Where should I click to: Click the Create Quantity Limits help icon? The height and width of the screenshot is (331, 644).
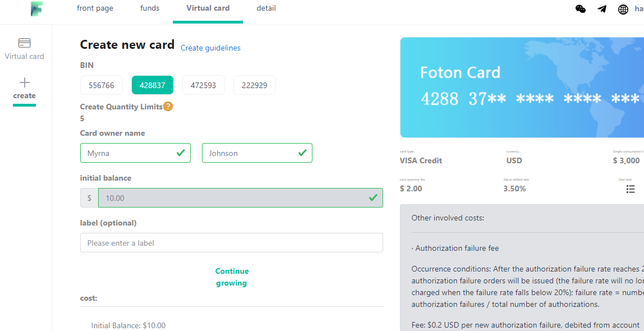point(168,106)
